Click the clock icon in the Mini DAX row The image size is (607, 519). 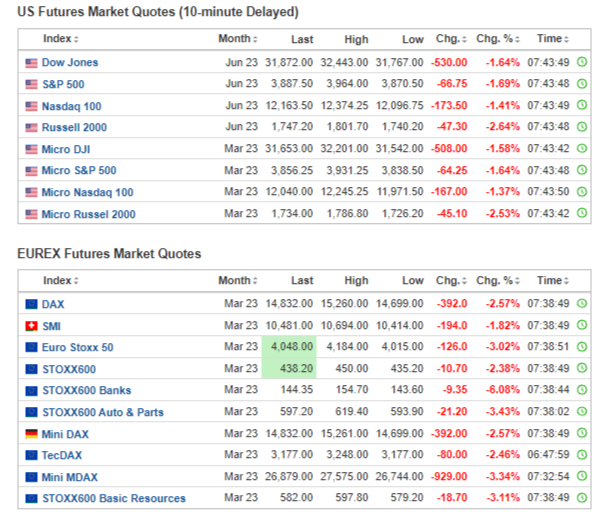(582, 433)
